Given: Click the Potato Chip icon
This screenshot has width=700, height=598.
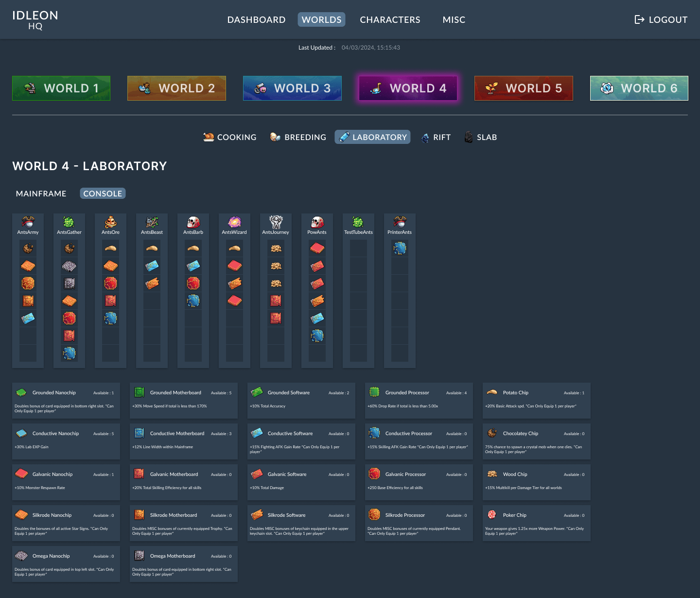Looking at the screenshot, I should click(492, 392).
